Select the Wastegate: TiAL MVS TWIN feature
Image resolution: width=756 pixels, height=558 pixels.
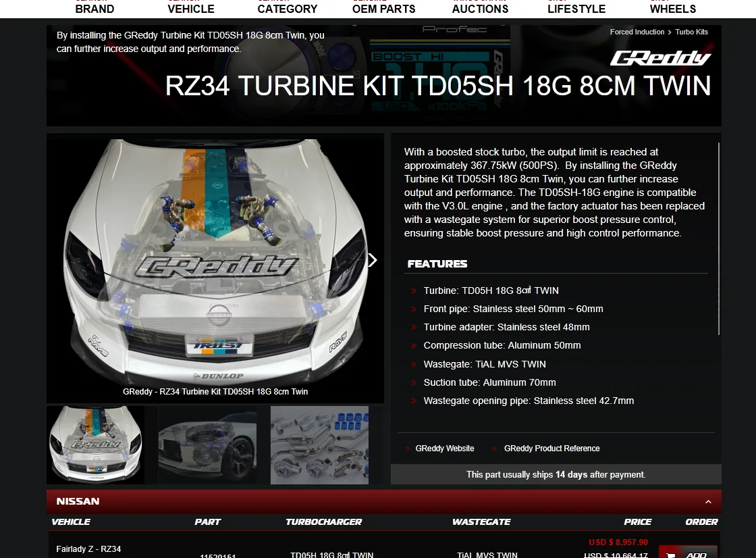(485, 364)
